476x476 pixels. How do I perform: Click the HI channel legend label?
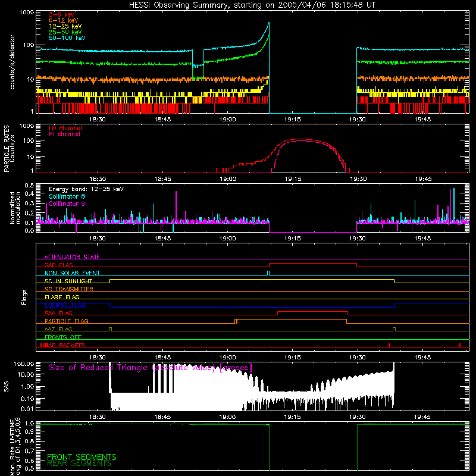(64, 134)
